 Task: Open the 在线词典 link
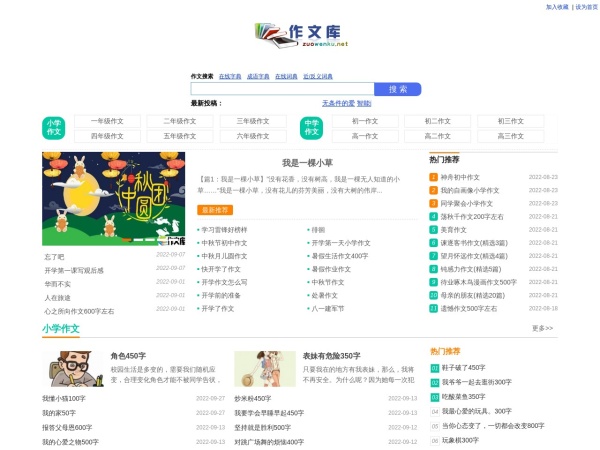tap(286, 77)
